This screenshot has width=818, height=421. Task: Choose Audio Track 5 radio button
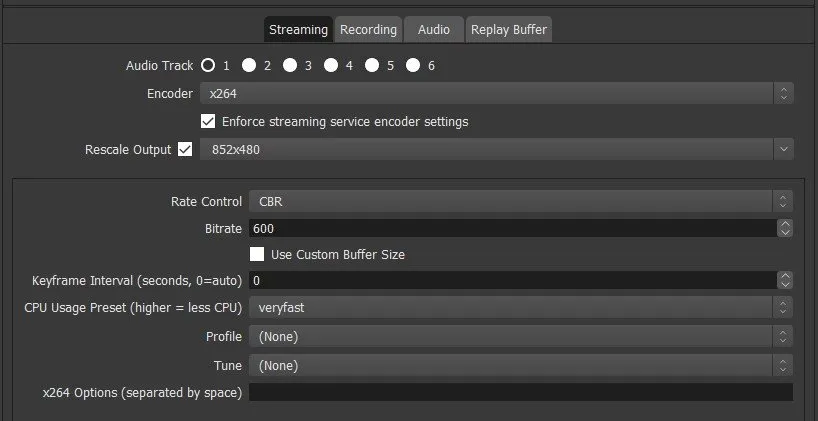pos(372,66)
